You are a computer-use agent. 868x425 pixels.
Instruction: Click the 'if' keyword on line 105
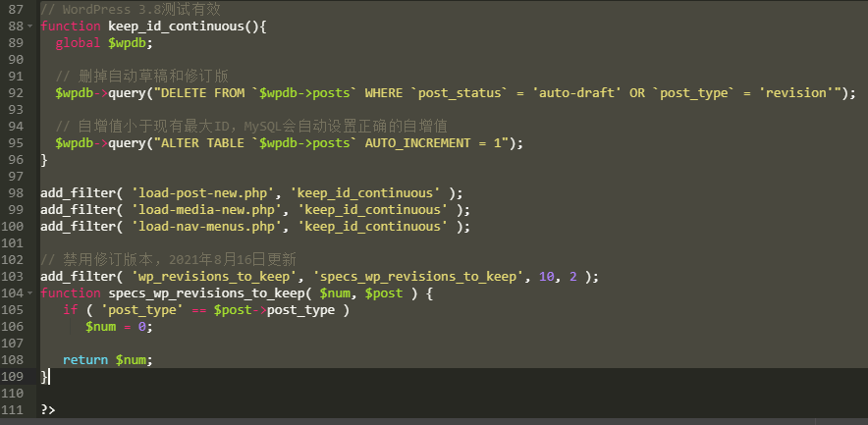[71, 310]
